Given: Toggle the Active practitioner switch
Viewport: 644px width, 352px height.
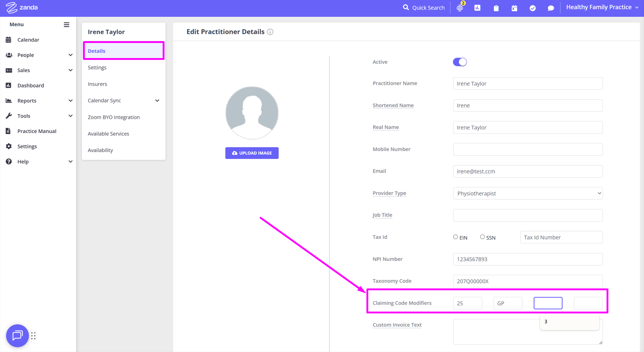Looking at the screenshot, I should coord(460,62).
